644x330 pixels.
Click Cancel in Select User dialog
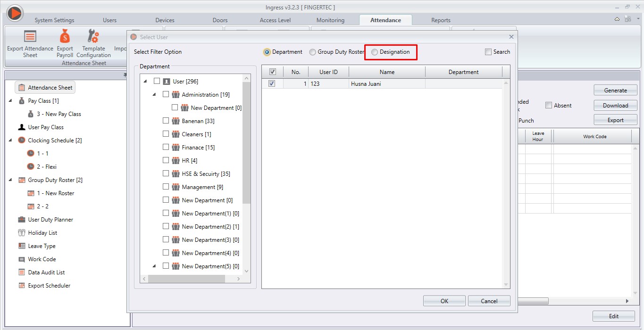coord(489,301)
